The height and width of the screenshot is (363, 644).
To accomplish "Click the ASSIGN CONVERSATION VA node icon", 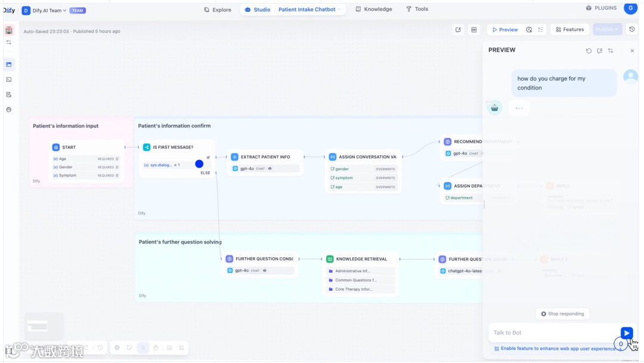I will (333, 157).
